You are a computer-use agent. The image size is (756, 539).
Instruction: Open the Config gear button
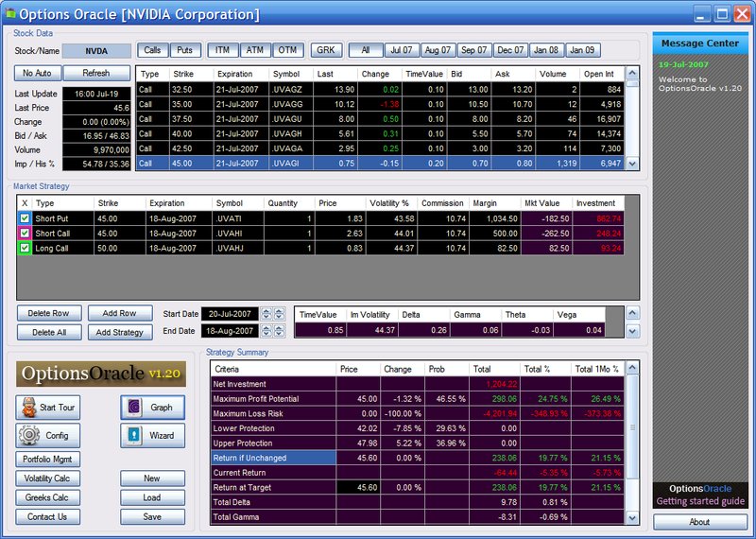(x=48, y=435)
